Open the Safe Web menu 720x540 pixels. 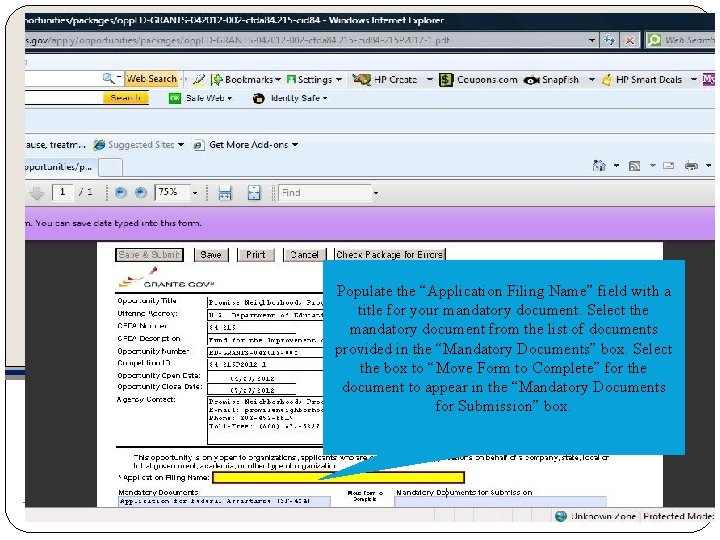tap(201, 98)
